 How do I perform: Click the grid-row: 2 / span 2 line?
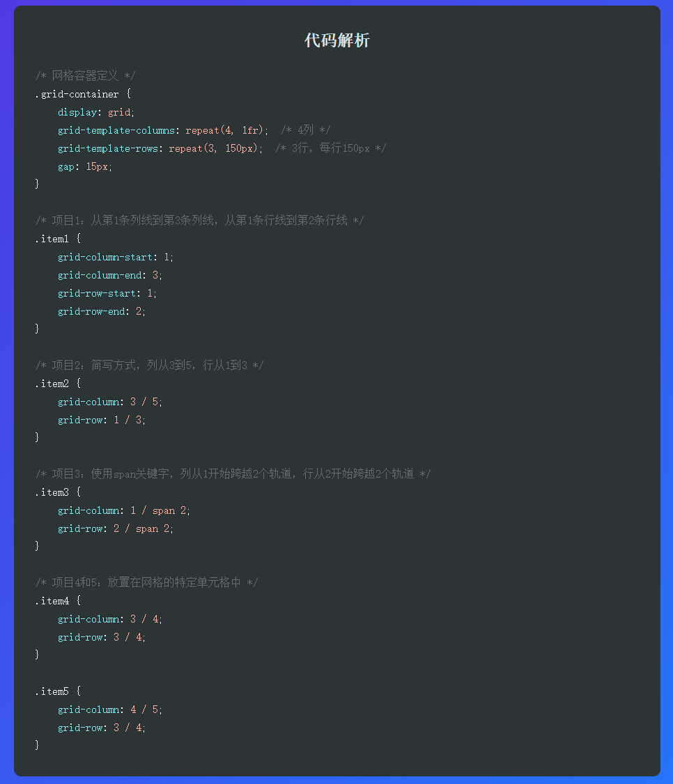click(x=116, y=528)
